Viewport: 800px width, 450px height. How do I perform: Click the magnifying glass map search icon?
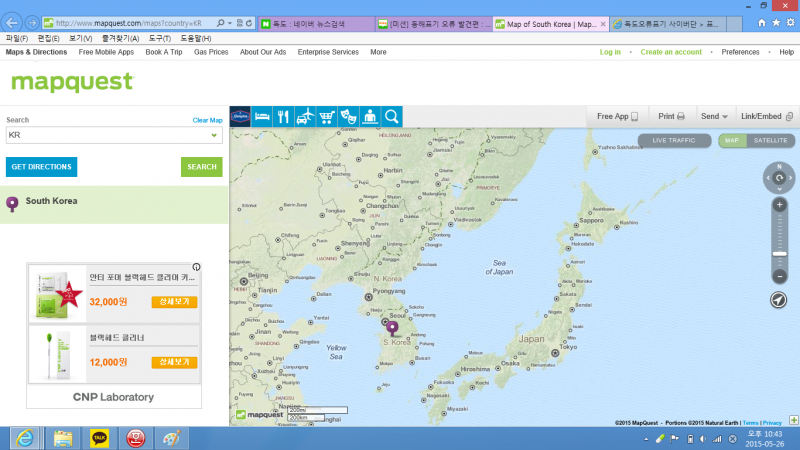(391, 116)
